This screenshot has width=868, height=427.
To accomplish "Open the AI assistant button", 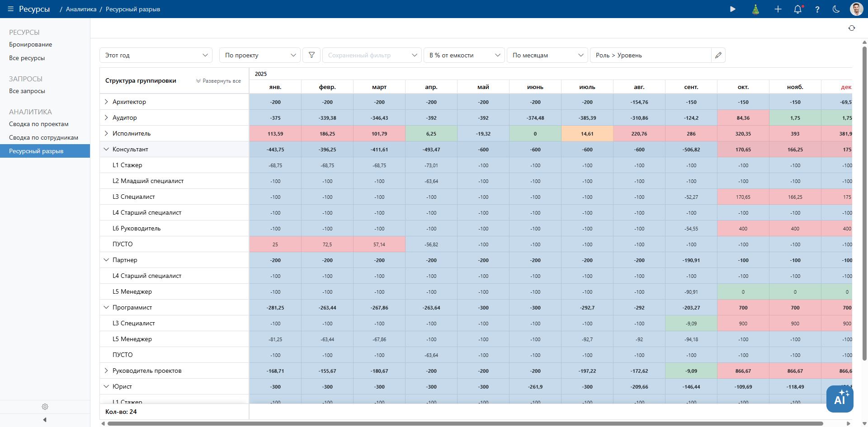I will click(x=840, y=399).
